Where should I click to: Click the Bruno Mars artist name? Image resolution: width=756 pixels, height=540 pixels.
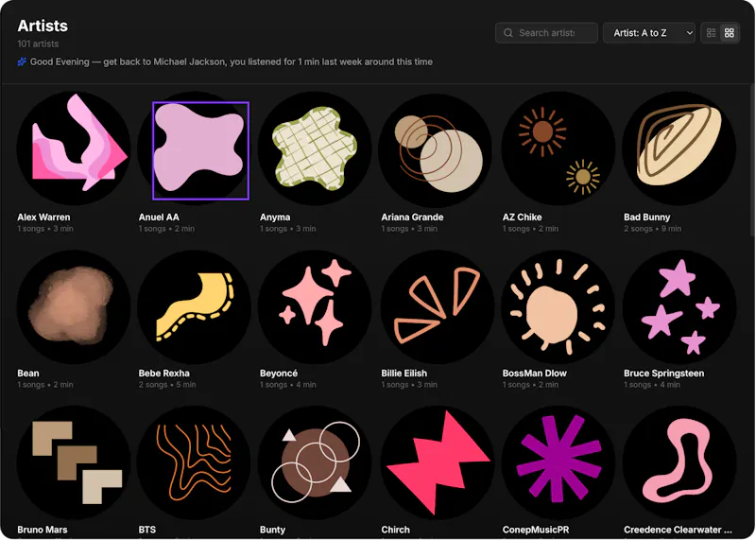tap(43, 530)
